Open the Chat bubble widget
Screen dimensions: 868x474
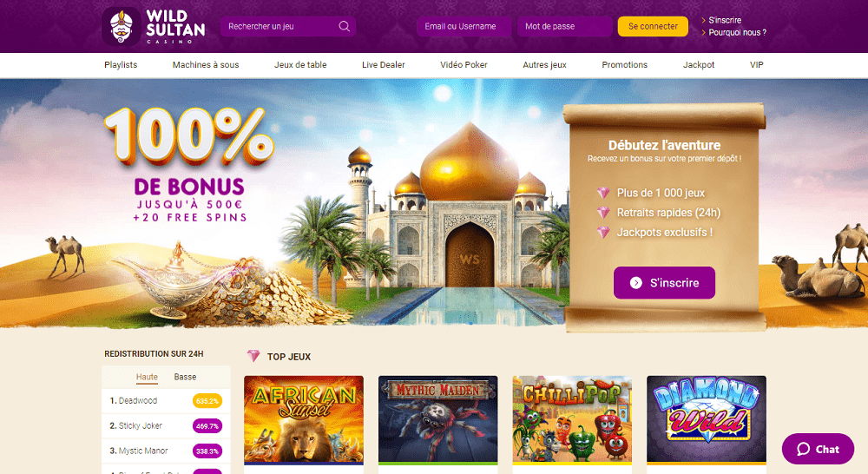coord(819,449)
